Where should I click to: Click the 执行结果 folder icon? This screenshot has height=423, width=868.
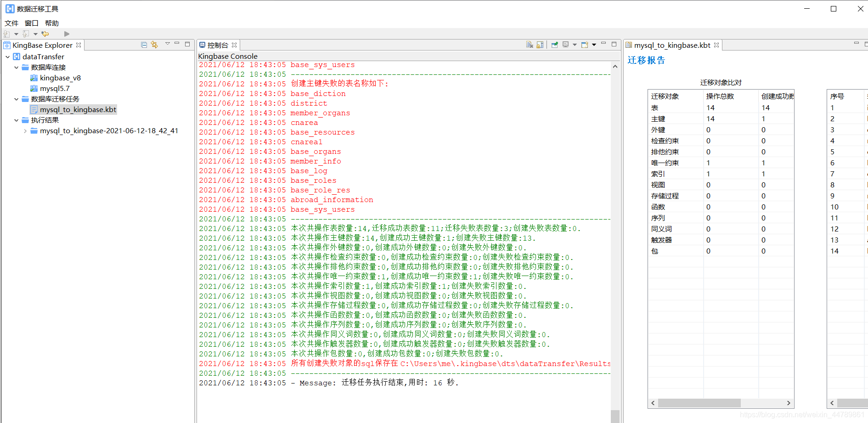click(25, 120)
